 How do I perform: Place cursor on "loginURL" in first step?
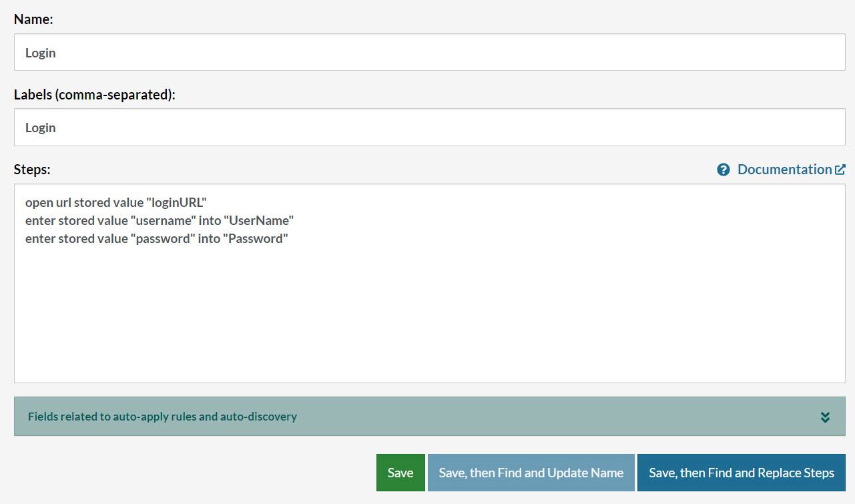pos(176,202)
